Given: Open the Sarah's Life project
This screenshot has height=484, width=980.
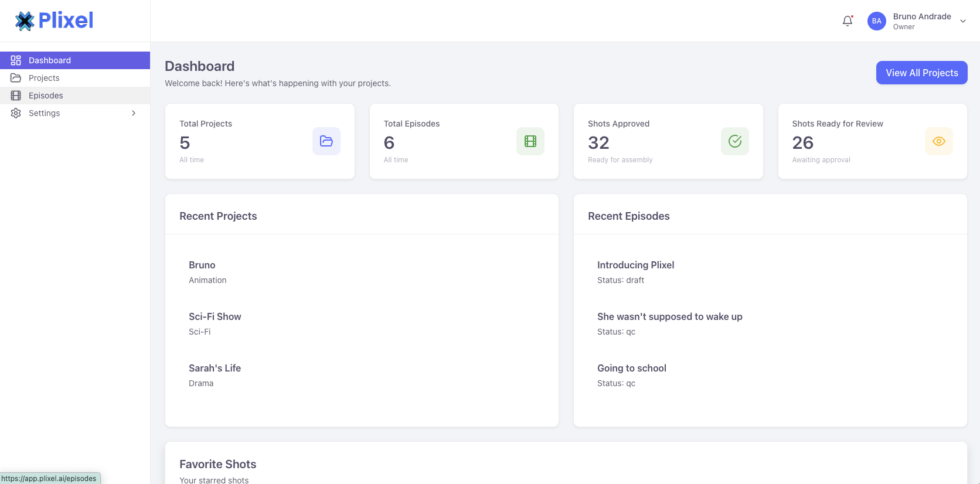Looking at the screenshot, I should click(215, 369).
